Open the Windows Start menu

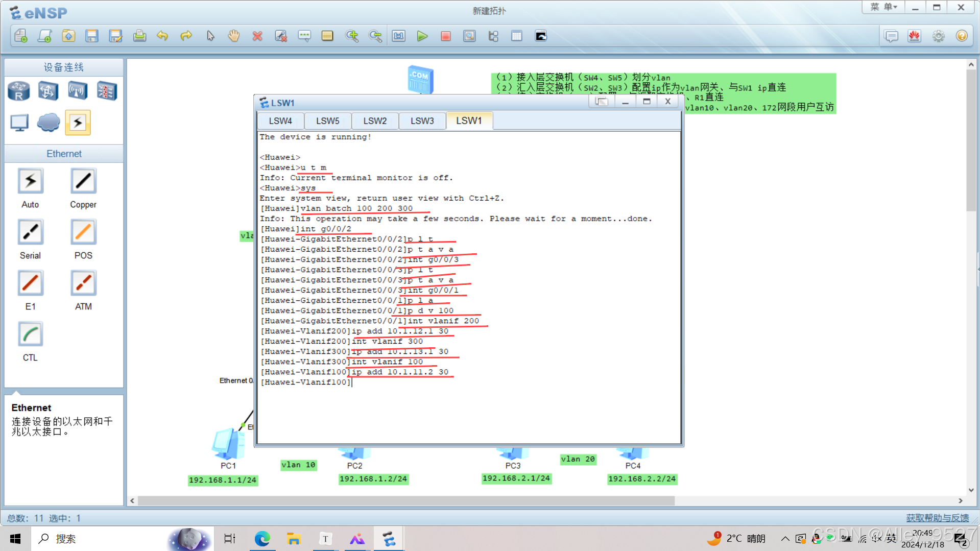point(15,539)
